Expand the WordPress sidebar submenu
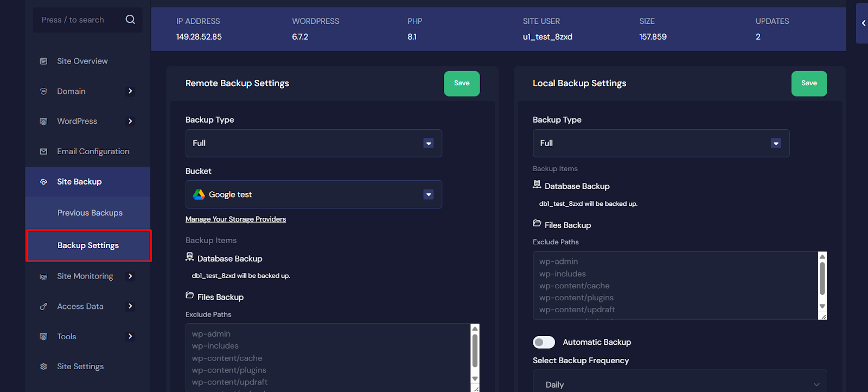This screenshot has width=868, height=392. tap(130, 121)
